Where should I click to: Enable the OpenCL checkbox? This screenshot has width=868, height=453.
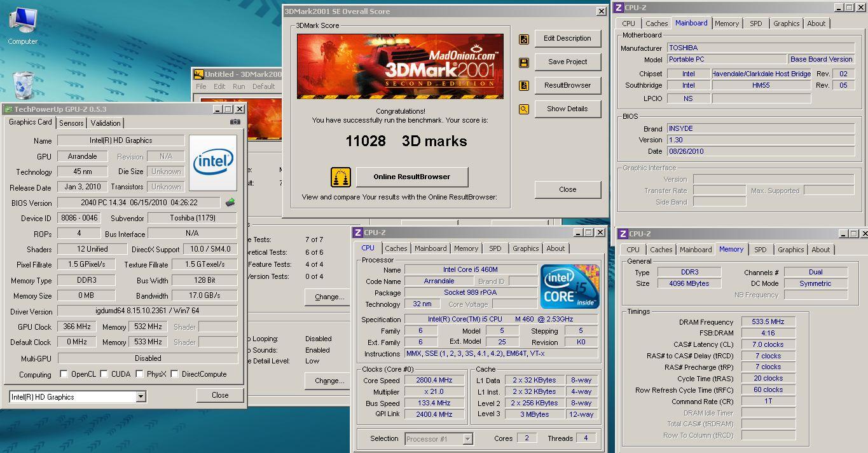(64, 374)
